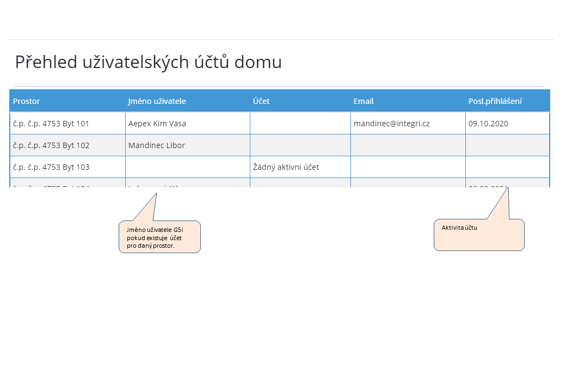Image resolution: width=566 pixels, height=392 pixels.
Task: Select the Byt 101 space cell
Action: pyautogui.click(x=51, y=124)
